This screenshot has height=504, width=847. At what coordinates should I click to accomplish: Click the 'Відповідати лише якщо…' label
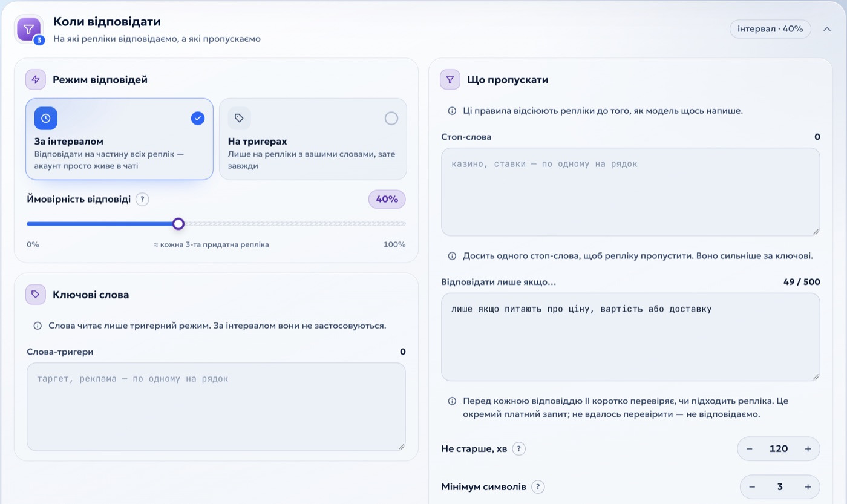click(x=499, y=282)
